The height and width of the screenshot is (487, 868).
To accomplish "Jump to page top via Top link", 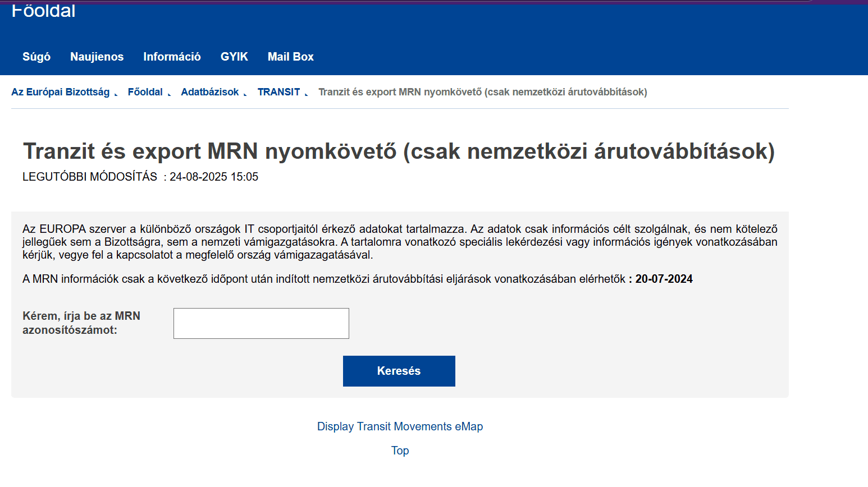I will point(400,451).
